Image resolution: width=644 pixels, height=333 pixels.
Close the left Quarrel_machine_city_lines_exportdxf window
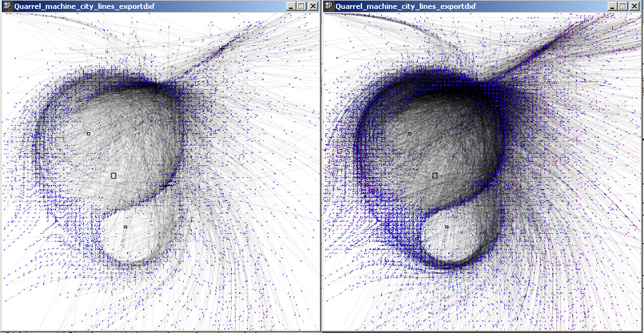[x=313, y=6]
